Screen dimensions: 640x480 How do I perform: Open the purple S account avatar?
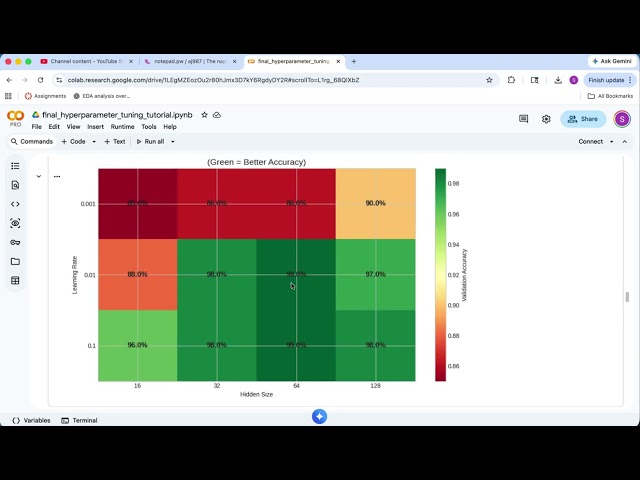coord(622,119)
